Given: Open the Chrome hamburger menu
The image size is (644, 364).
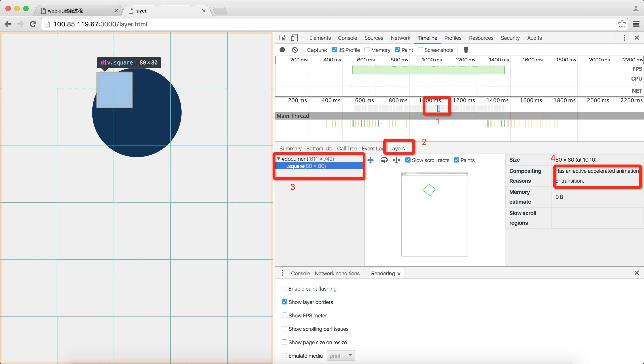Looking at the screenshot, I should click(636, 24).
